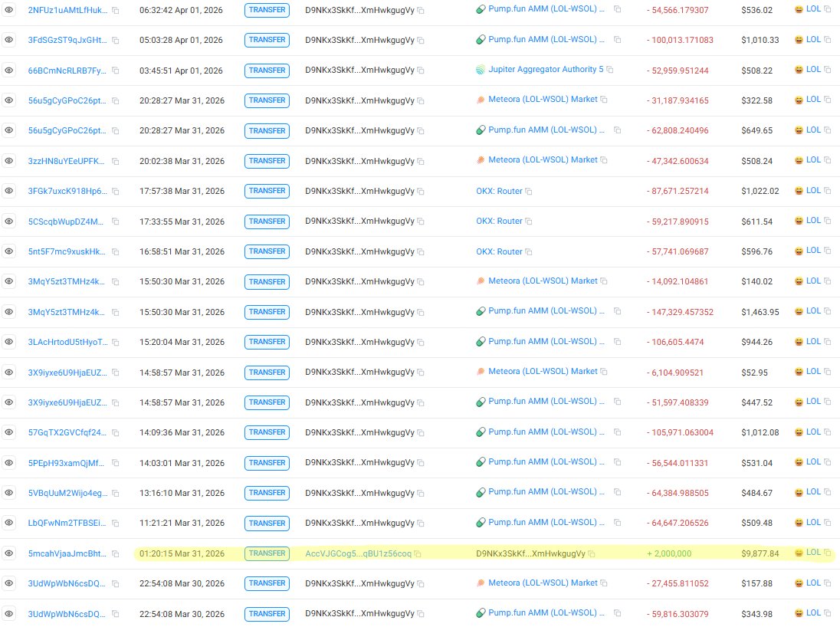Screen dimensions: 840x627
Task: Click LOL emoji icon in $536.02 row
Action: coord(799,9)
